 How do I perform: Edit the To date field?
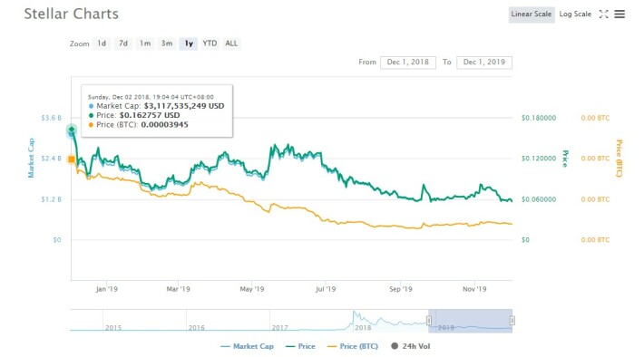point(484,63)
